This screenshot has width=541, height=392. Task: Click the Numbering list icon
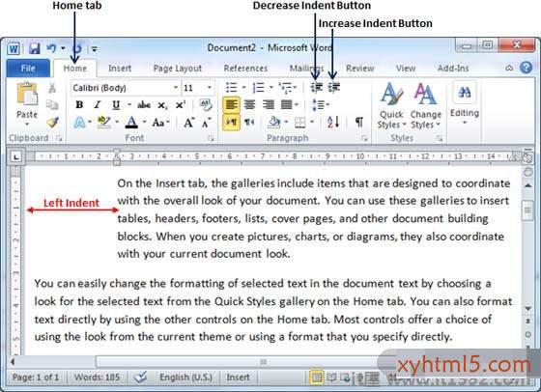tap(259, 88)
